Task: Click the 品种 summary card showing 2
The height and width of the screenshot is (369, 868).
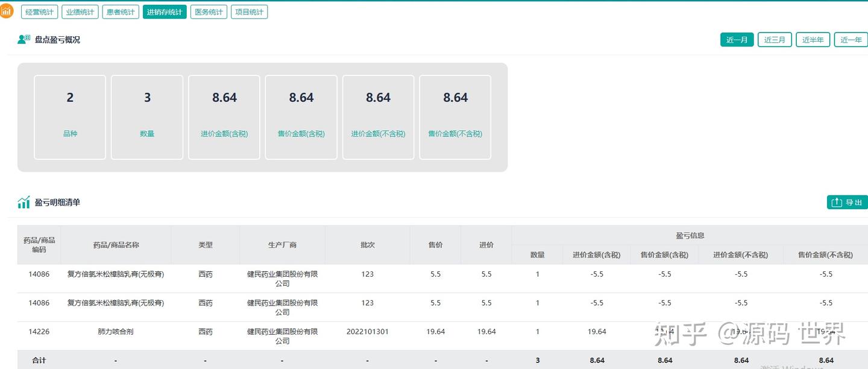Action: click(x=70, y=116)
